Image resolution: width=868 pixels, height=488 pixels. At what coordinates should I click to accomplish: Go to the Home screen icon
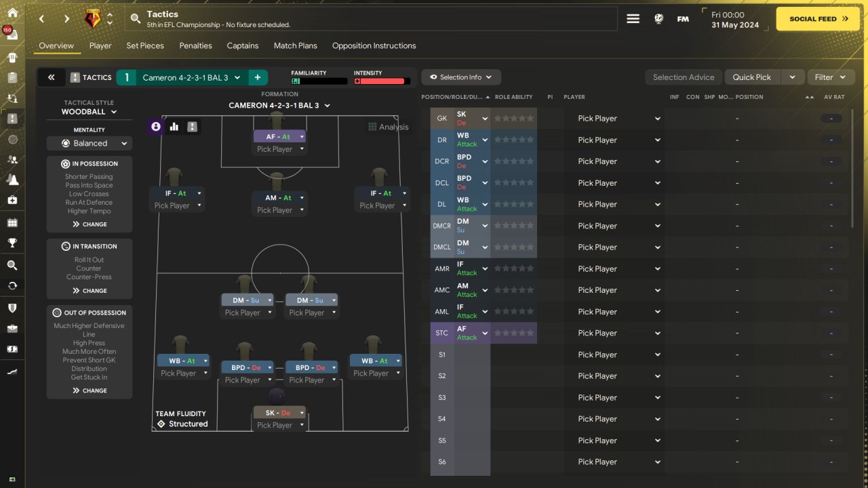(x=12, y=13)
